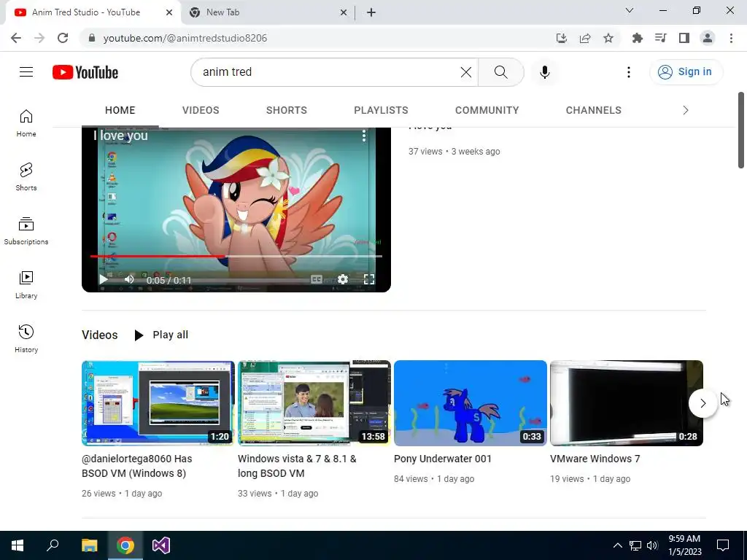Screen dimensions: 747x560
Task: Show more channel tabs with arrow
Action: [686, 110]
